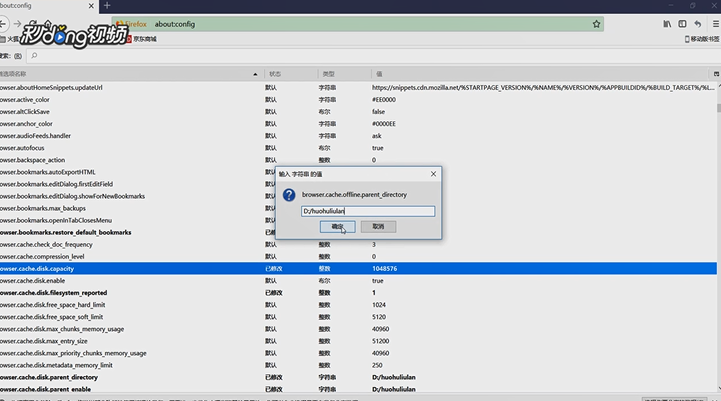Click the 1024 value cell

[x=379, y=305]
